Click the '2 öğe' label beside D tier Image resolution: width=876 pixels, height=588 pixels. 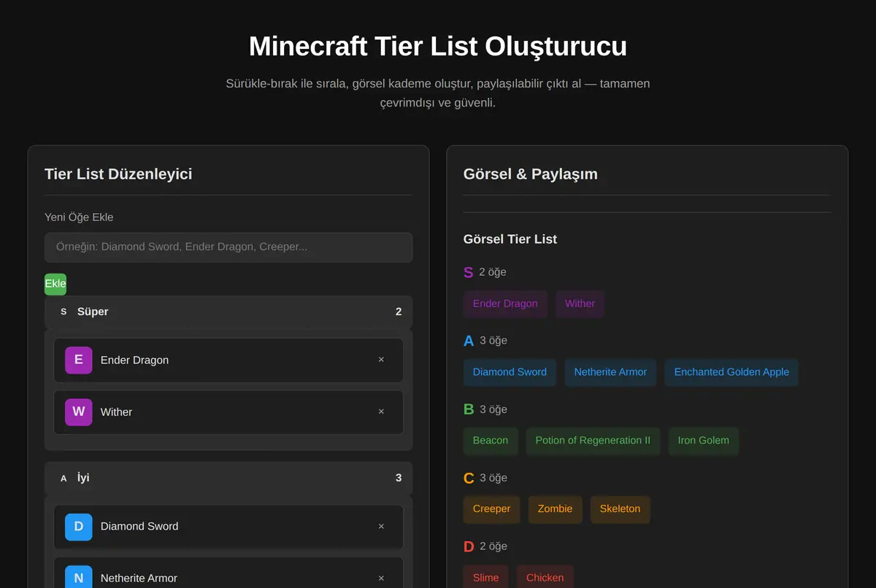(493, 546)
